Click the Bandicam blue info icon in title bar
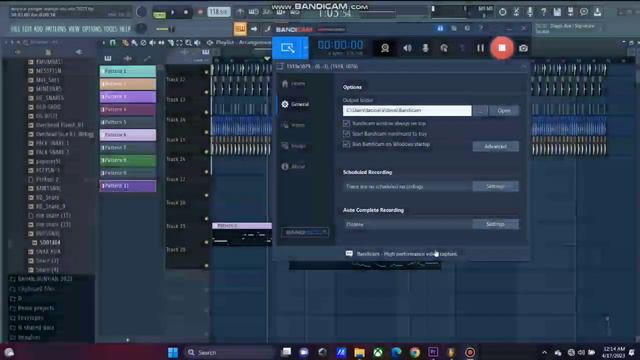 440,28
